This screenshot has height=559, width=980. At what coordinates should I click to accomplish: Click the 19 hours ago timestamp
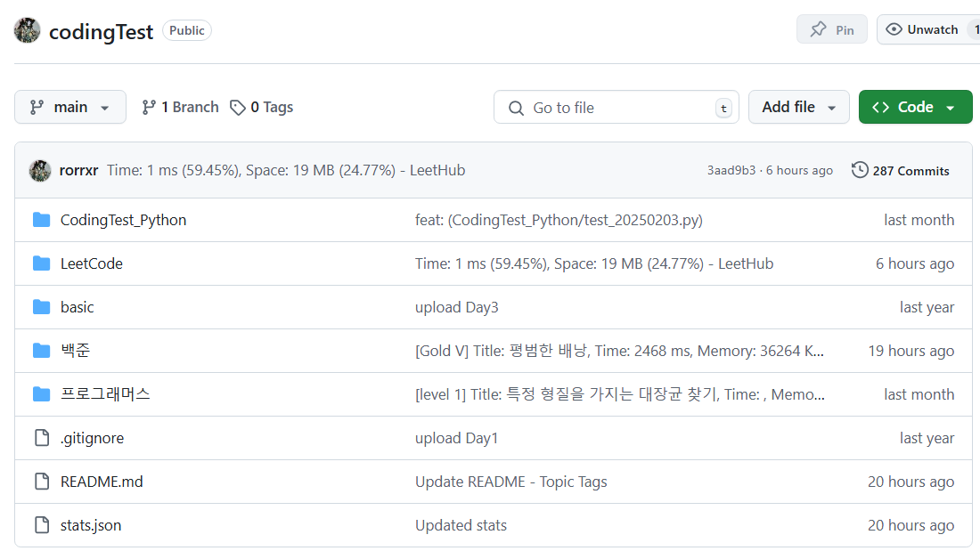[911, 351]
